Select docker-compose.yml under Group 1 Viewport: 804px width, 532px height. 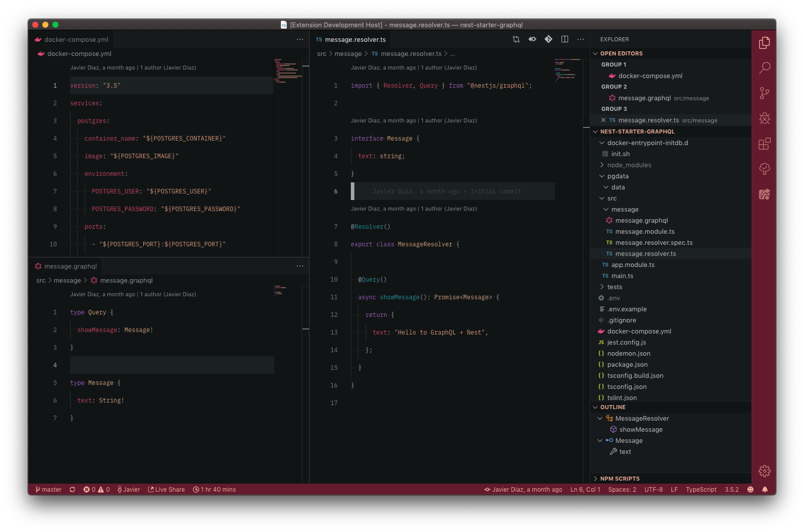pos(671,76)
